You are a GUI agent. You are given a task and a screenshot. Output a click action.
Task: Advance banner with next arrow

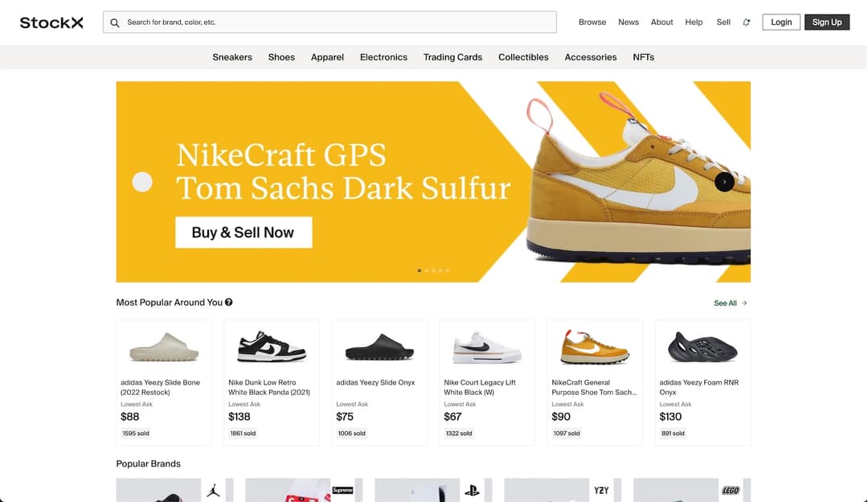[724, 183]
